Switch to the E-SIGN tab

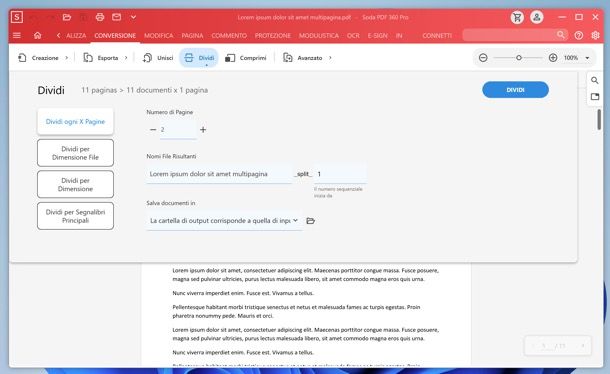(377, 35)
